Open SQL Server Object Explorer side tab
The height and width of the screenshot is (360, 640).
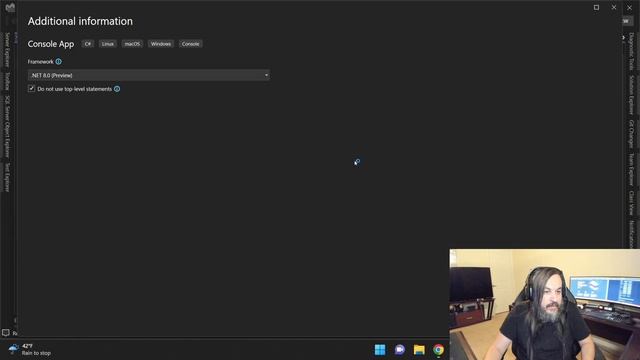point(7,127)
